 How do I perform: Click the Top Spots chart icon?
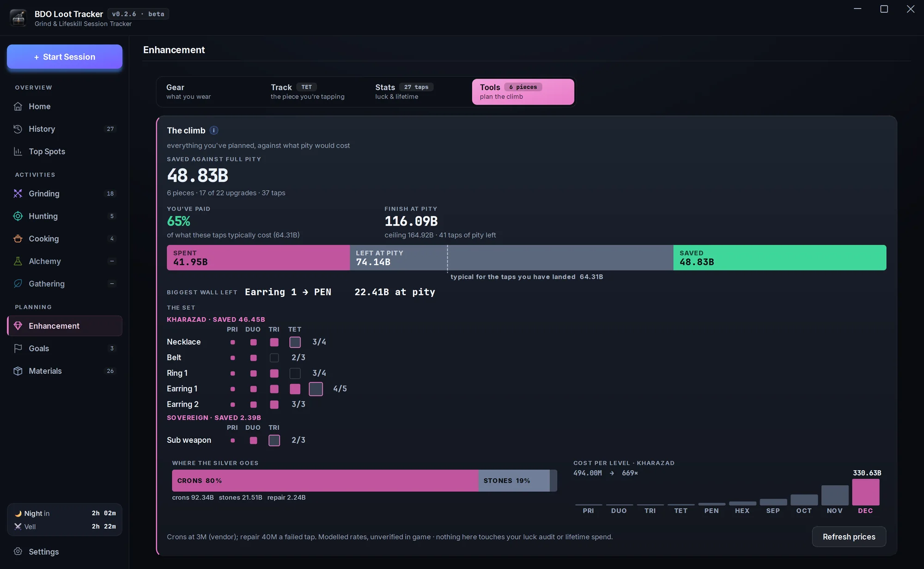pyautogui.click(x=18, y=152)
